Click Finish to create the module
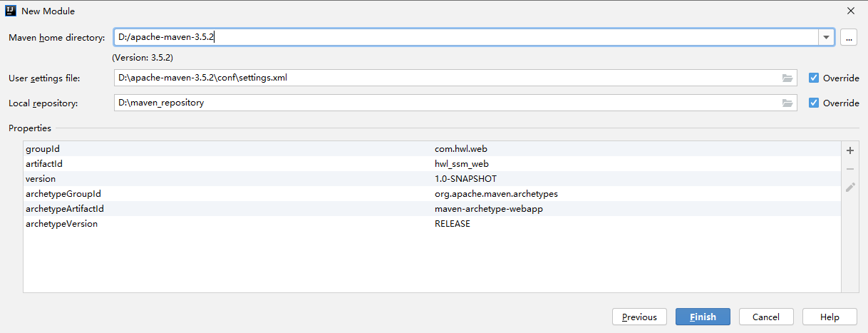Viewport: 868px width, 333px height. (703, 317)
